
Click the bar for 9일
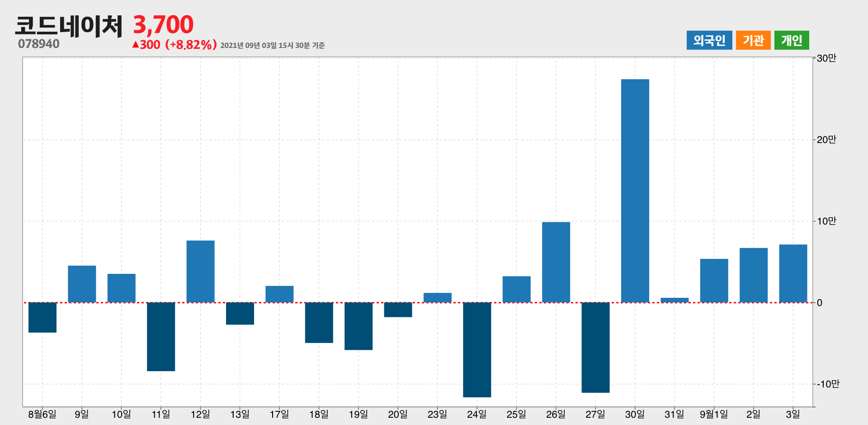[x=82, y=284]
